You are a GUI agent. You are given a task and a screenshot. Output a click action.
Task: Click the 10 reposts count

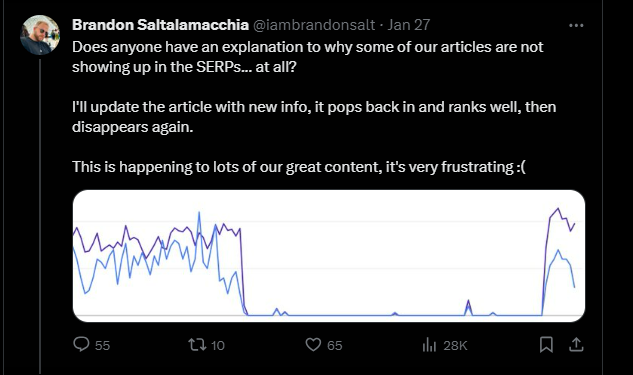pyautogui.click(x=218, y=346)
